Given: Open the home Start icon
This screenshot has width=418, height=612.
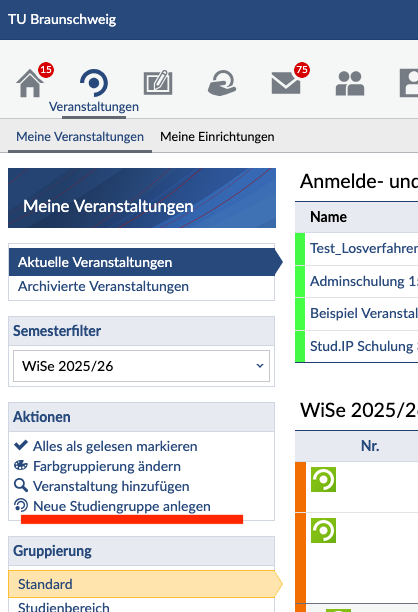Looking at the screenshot, I should (30, 83).
